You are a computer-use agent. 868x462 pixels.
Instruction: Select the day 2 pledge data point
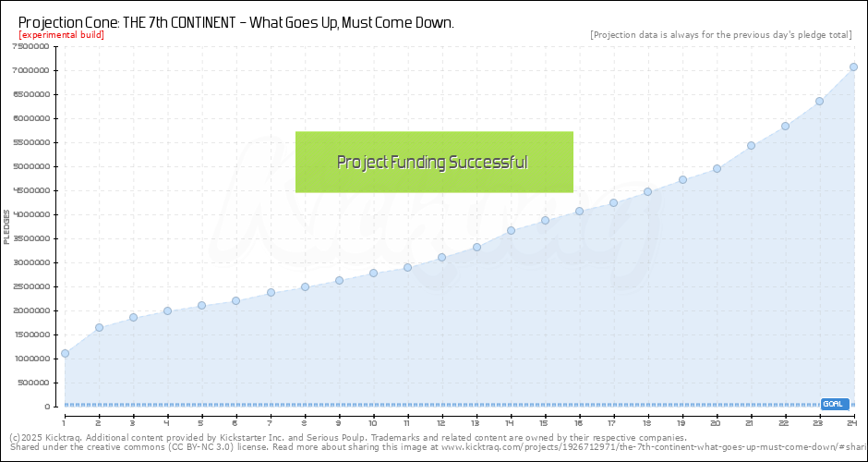click(99, 327)
